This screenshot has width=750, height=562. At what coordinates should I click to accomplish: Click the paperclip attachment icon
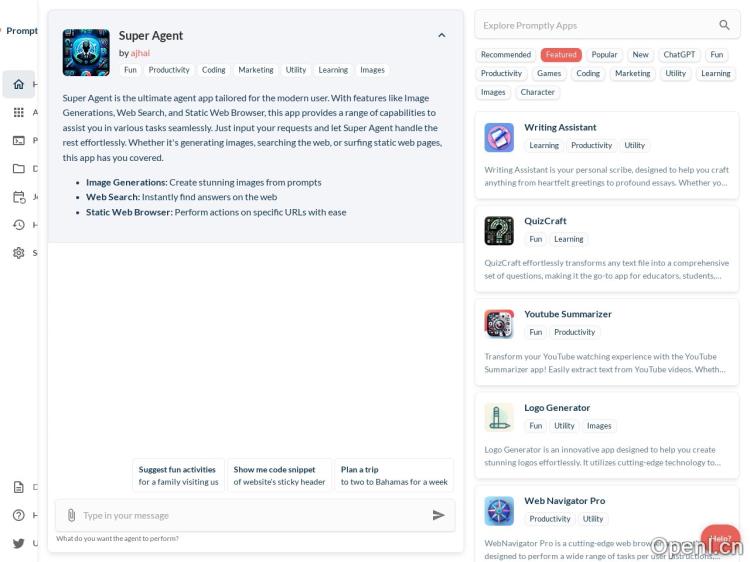[x=71, y=515]
